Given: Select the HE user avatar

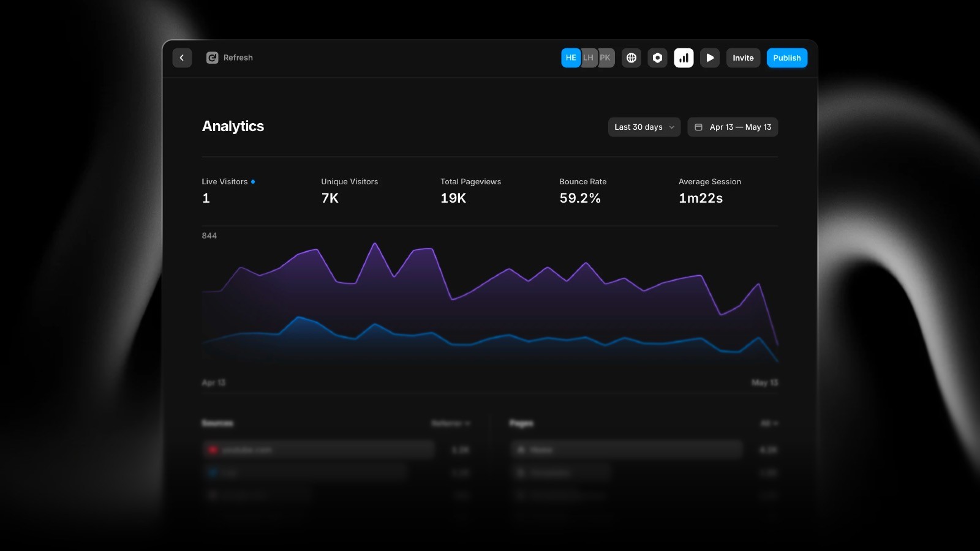Looking at the screenshot, I should [571, 58].
